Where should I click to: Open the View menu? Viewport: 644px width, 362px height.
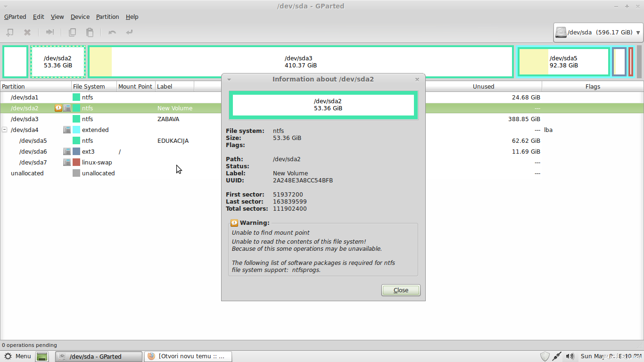[x=58, y=16]
